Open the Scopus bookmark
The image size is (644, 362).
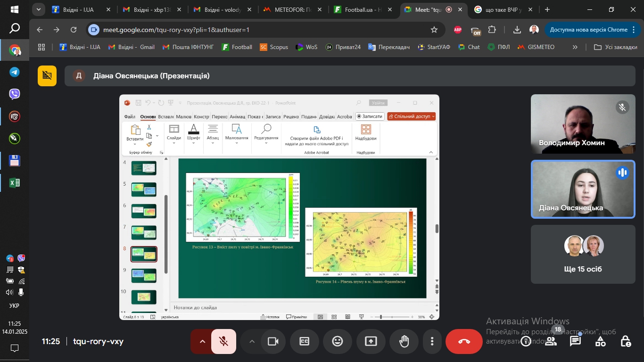click(274, 47)
